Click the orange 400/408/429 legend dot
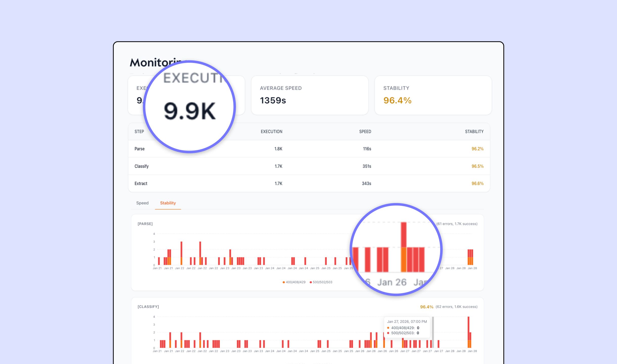617x364 pixels. (x=284, y=282)
